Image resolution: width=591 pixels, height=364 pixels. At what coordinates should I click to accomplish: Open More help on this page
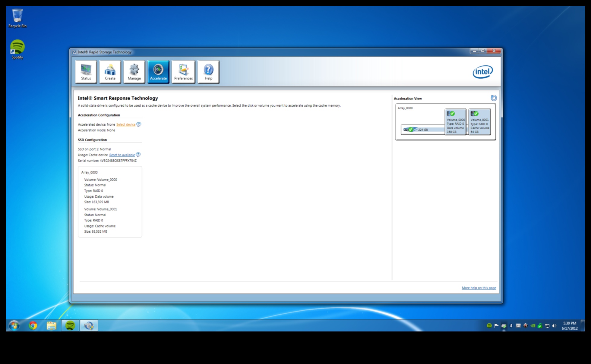[x=479, y=288]
